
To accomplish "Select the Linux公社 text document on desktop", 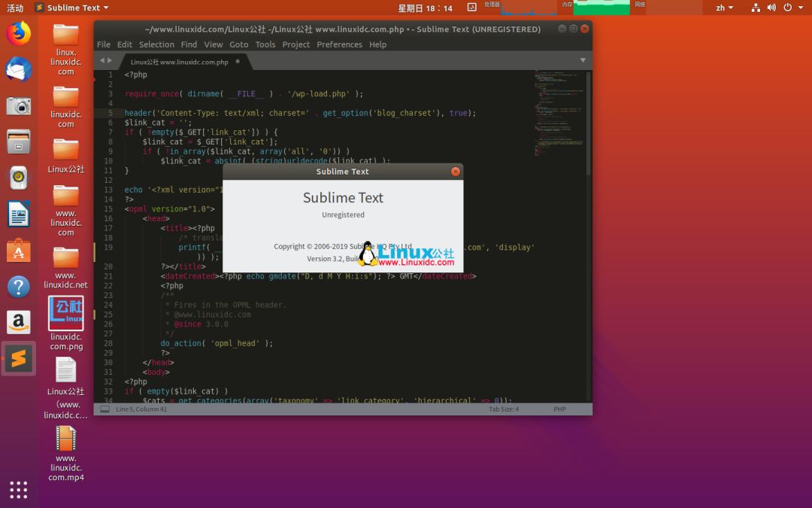I will (65, 388).
